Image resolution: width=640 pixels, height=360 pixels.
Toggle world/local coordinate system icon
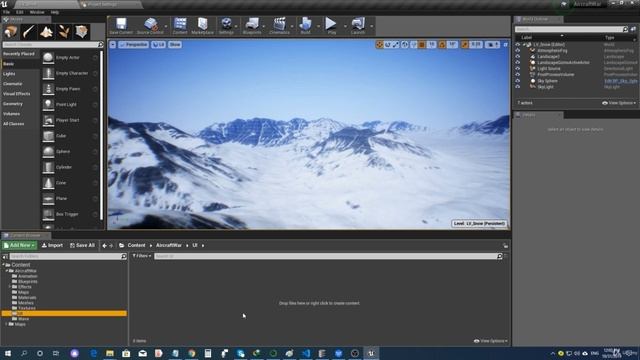tap(404, 44)
